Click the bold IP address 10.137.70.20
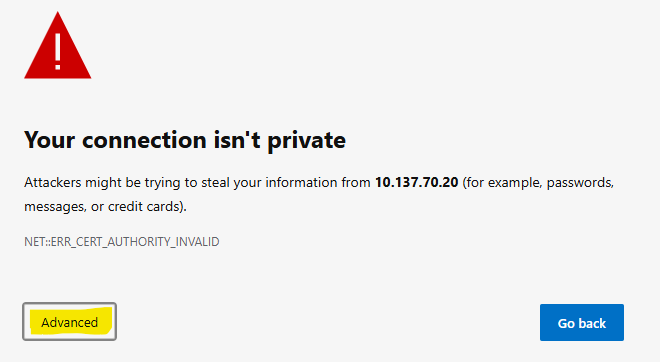This screenshot has width=660, height=362. [x=416, y=182]
